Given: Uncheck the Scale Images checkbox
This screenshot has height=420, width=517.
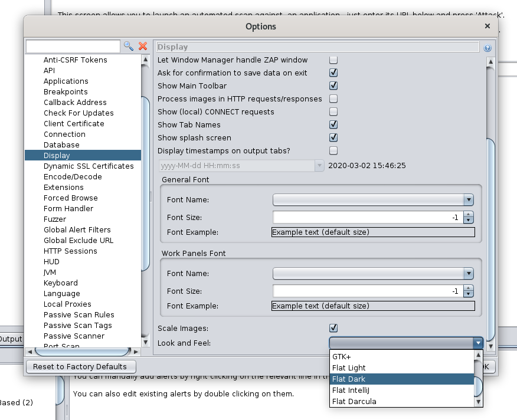Looking at the screenshot, I should (333, 328).
